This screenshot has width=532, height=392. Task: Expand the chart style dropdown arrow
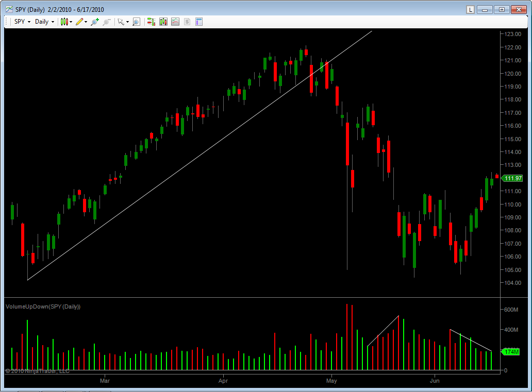[71, 22]
